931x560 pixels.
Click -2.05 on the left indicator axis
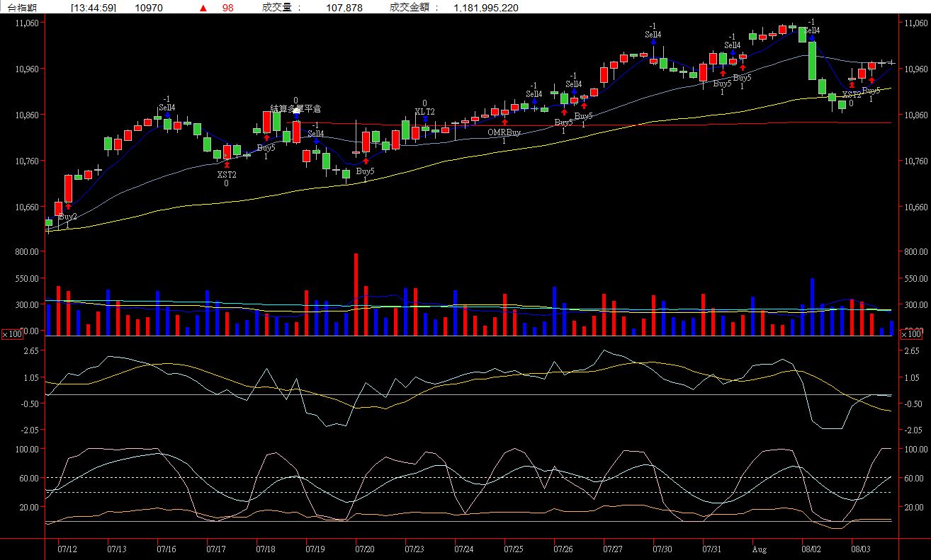pos(29,430)
